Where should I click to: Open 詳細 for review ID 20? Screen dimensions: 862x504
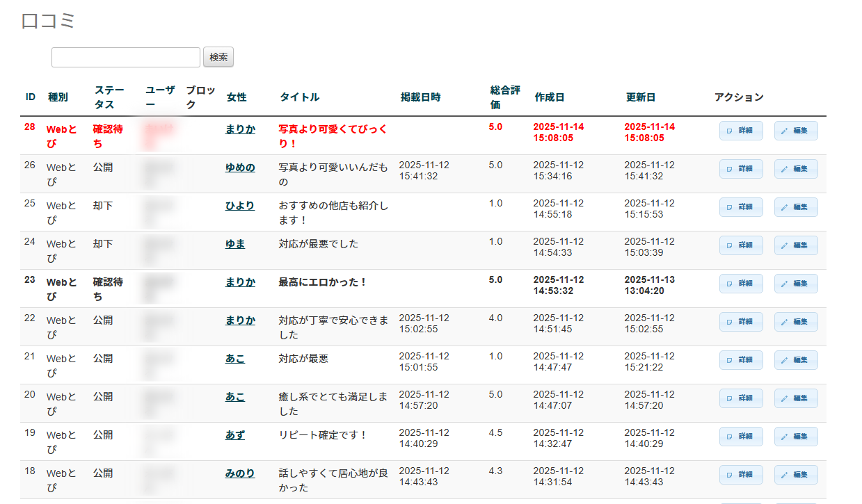coord(741,398)
